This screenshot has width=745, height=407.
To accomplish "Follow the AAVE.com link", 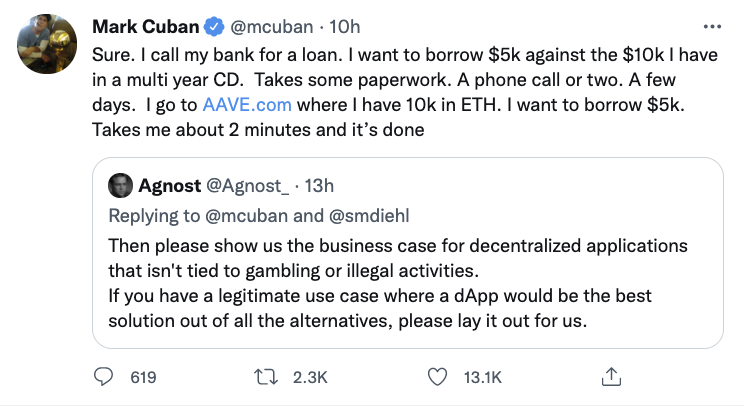I will pos(247,104).
